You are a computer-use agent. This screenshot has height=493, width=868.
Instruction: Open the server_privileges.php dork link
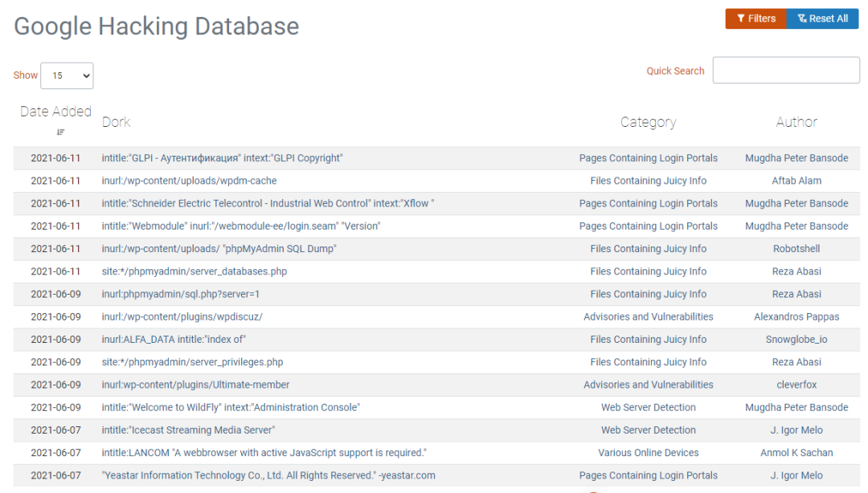(x=193, y=362)
